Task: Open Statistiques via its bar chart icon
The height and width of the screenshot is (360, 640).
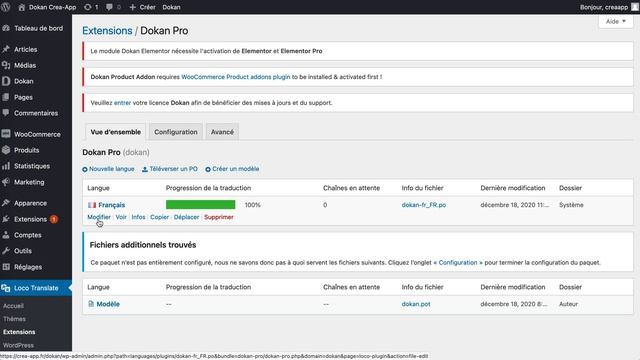Action: (6, 166)
